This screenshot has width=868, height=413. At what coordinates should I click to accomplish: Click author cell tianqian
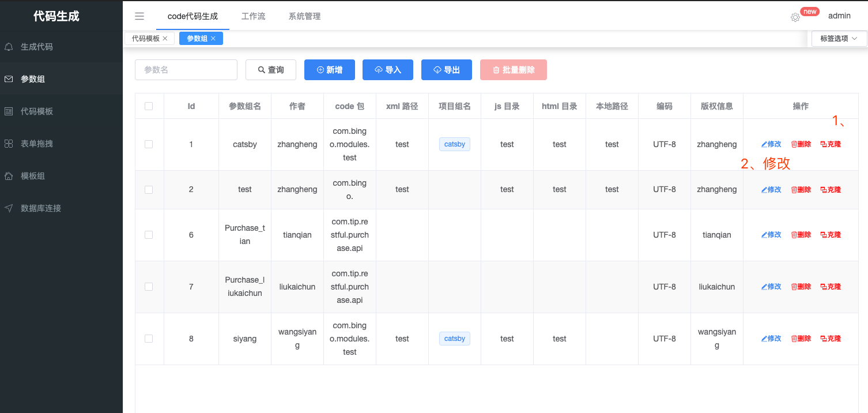click(x=297, y=235)
